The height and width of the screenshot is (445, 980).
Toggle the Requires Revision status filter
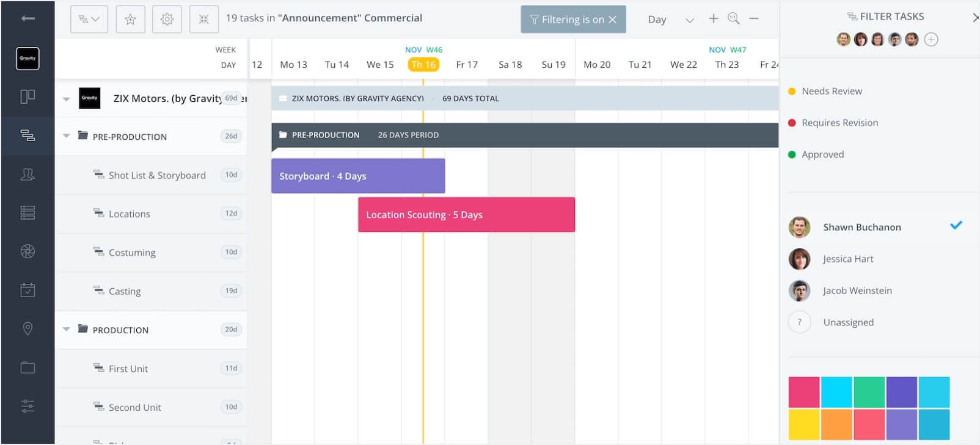[x=833, y=123]
